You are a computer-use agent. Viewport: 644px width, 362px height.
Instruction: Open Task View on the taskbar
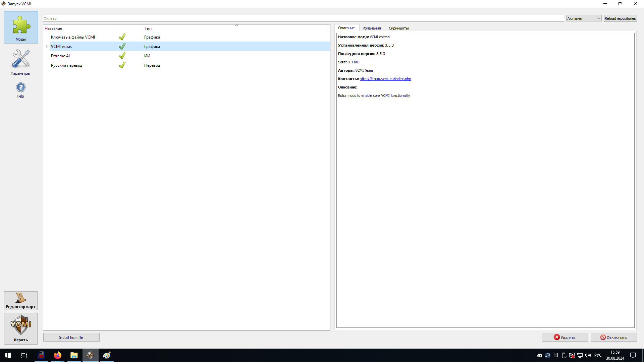(x=24, y=355)
